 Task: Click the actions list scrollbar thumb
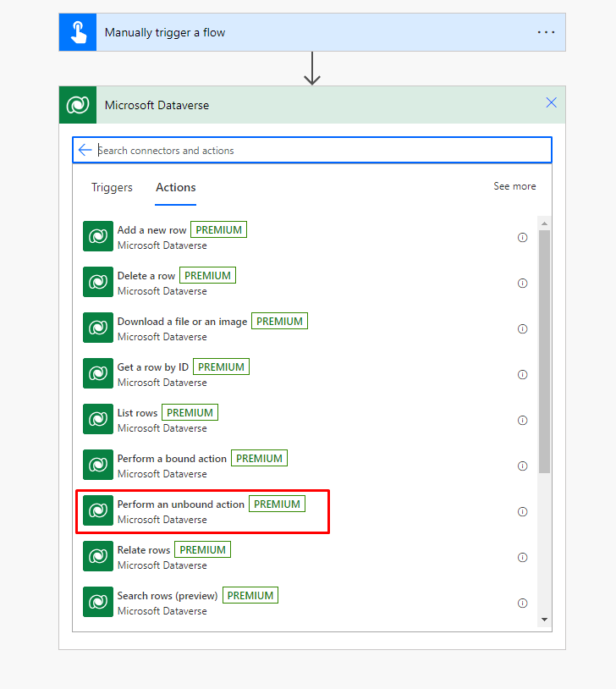(x=544, y=351)
